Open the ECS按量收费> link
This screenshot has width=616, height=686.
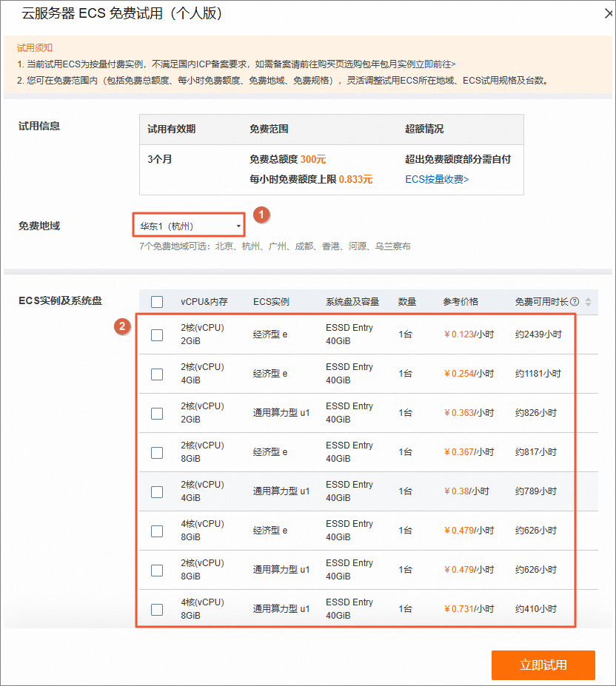tap(437, 179)
